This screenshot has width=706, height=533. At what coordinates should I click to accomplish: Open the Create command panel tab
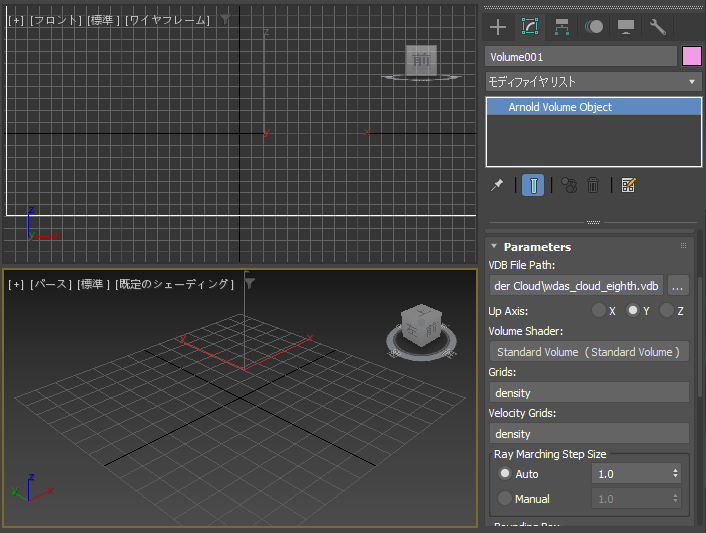[498, 27]
